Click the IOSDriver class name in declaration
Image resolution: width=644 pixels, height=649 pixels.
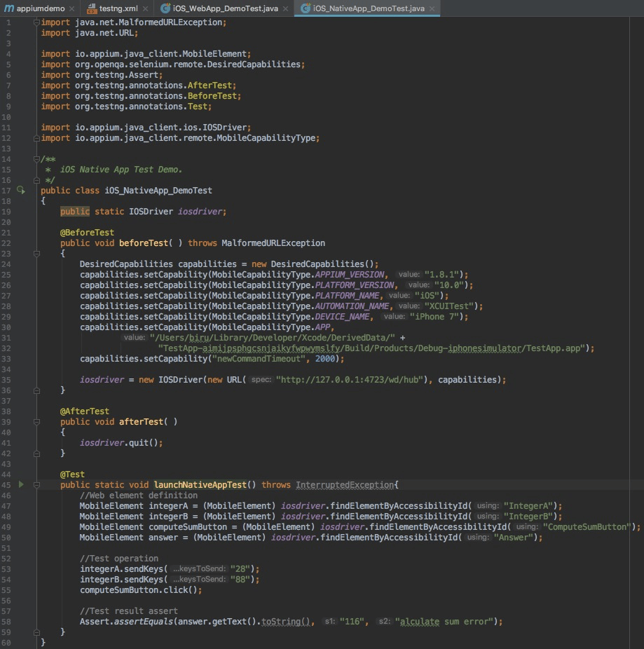pyautogui.click(x=151, y=212)
